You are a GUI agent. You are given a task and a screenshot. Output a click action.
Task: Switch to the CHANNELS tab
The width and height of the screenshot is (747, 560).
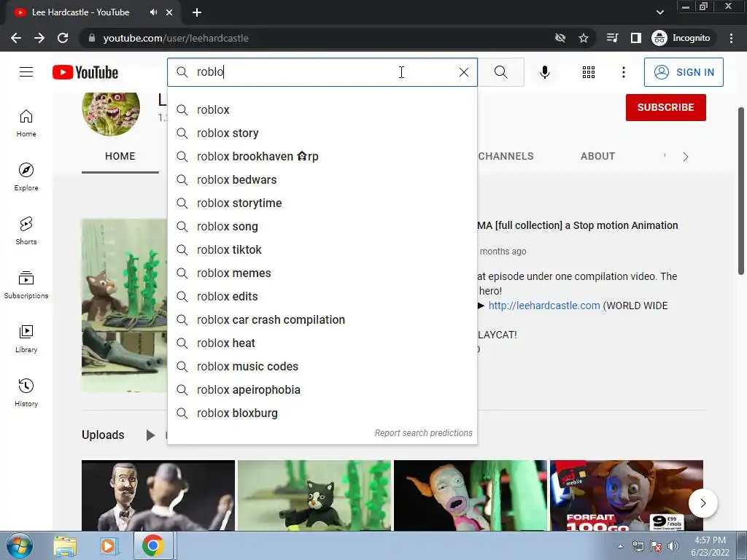[506, 156]
